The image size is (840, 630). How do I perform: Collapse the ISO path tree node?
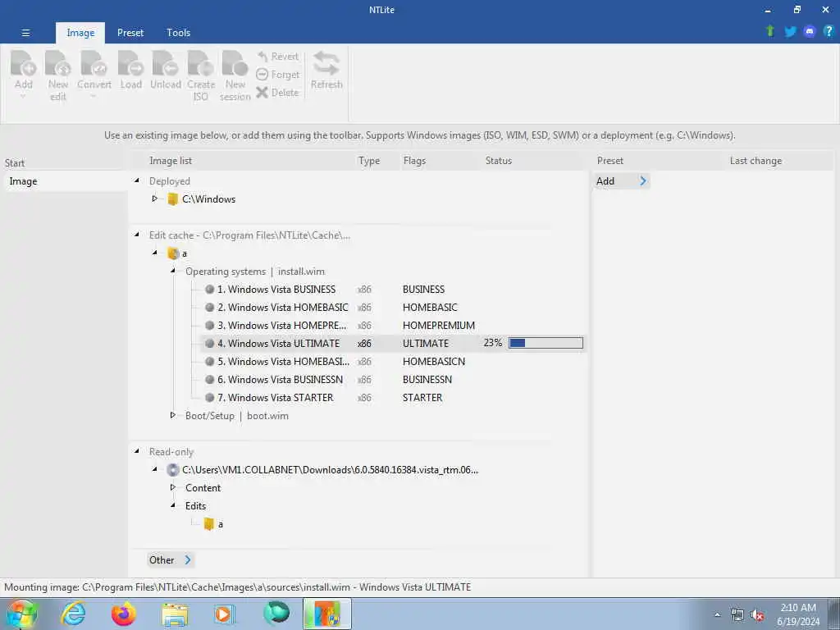155,469
